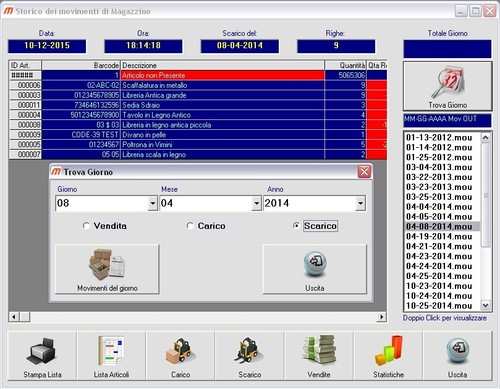Click the Barcode column header
The image size is (500, 389).
pos(81,65)
